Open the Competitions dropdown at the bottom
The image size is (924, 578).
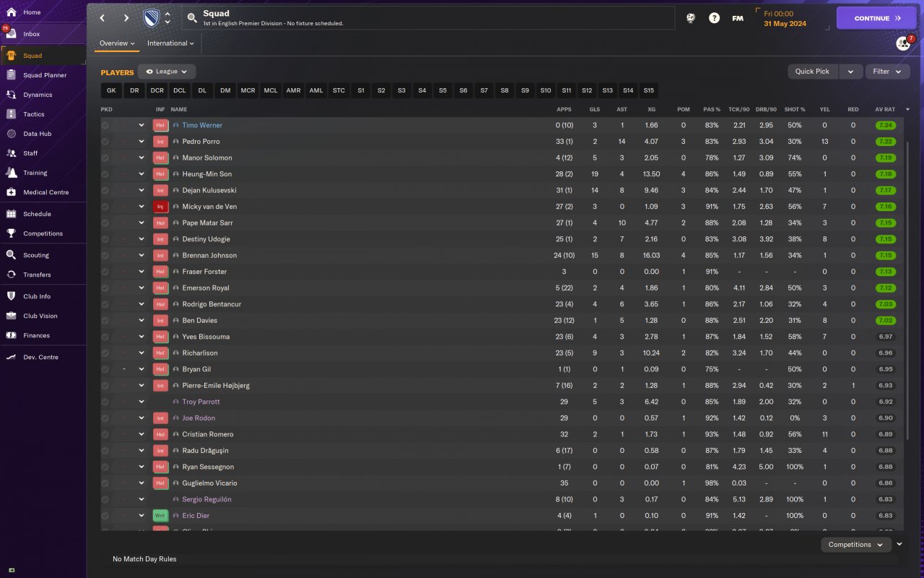tap(856, 545)
